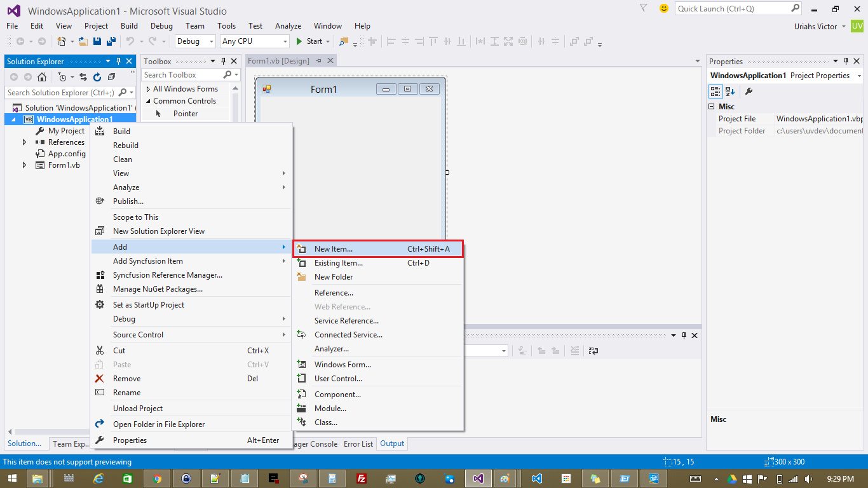Choose Existing Item... from Add submenu

[x=378, y=263]
